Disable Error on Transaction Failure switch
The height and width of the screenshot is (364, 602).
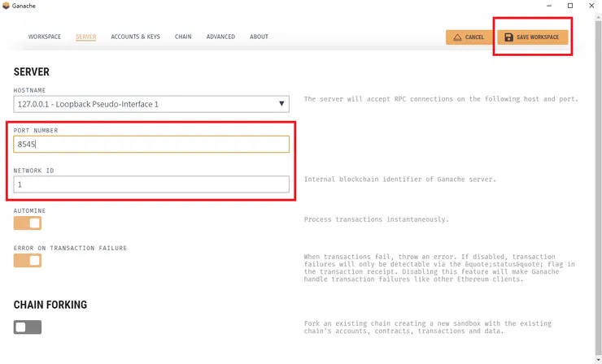pyautogui.click(x=28, y=261)
